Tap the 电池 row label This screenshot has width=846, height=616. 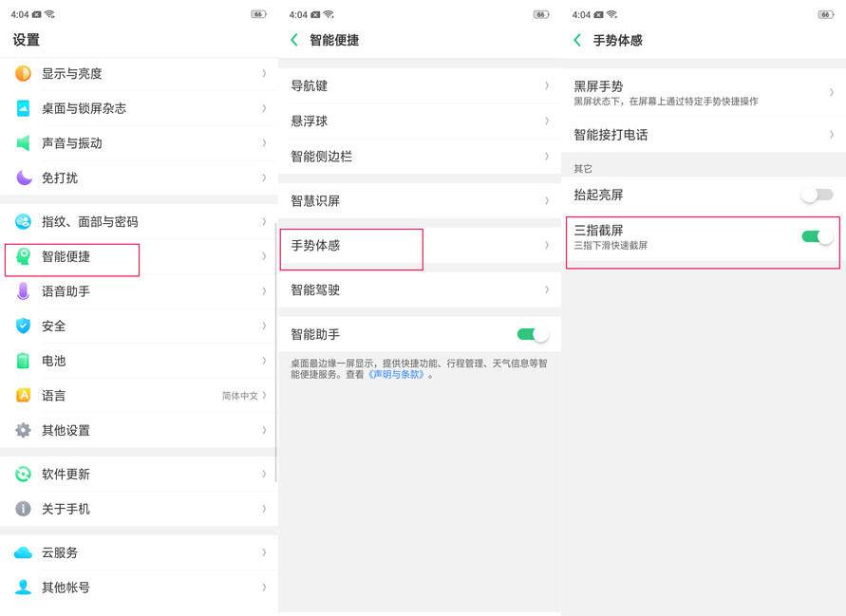(54, 361)
